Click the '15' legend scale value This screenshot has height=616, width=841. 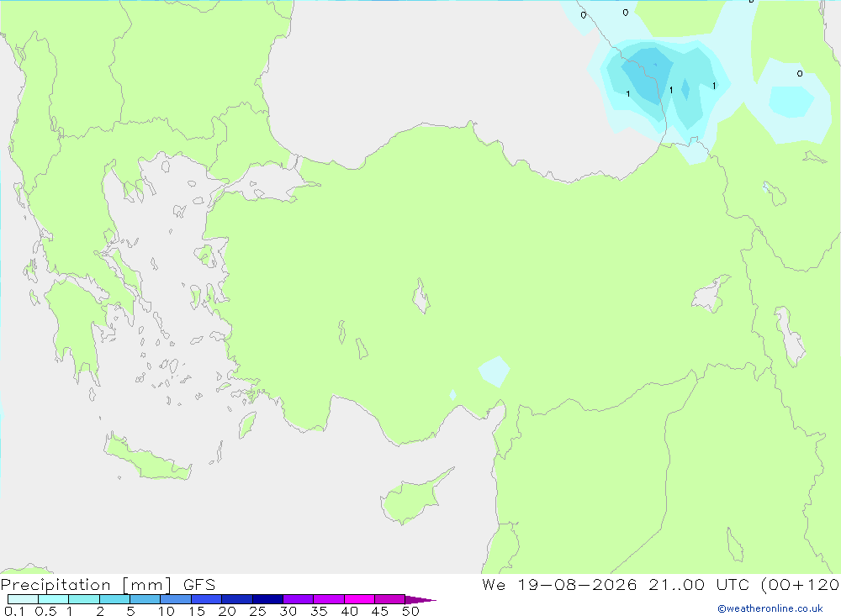click(x=196, y=611)
